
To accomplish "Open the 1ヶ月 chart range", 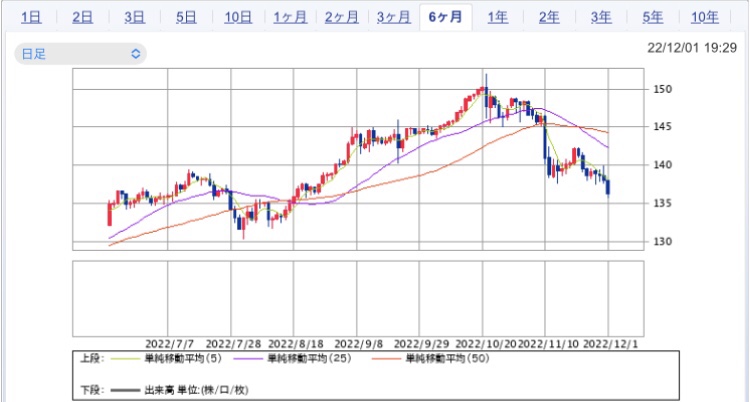I will tap(290, 18).
